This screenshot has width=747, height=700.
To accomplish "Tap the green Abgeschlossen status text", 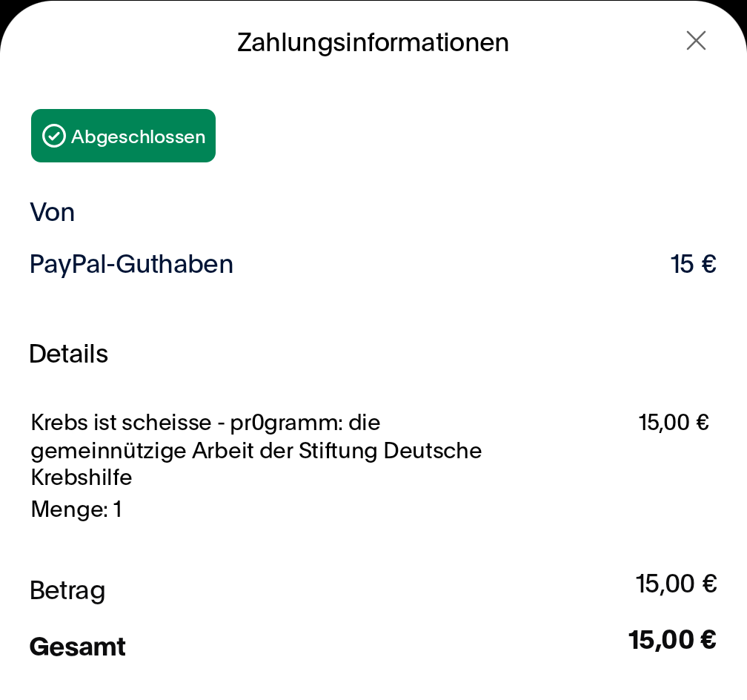I will coord(138,137).
